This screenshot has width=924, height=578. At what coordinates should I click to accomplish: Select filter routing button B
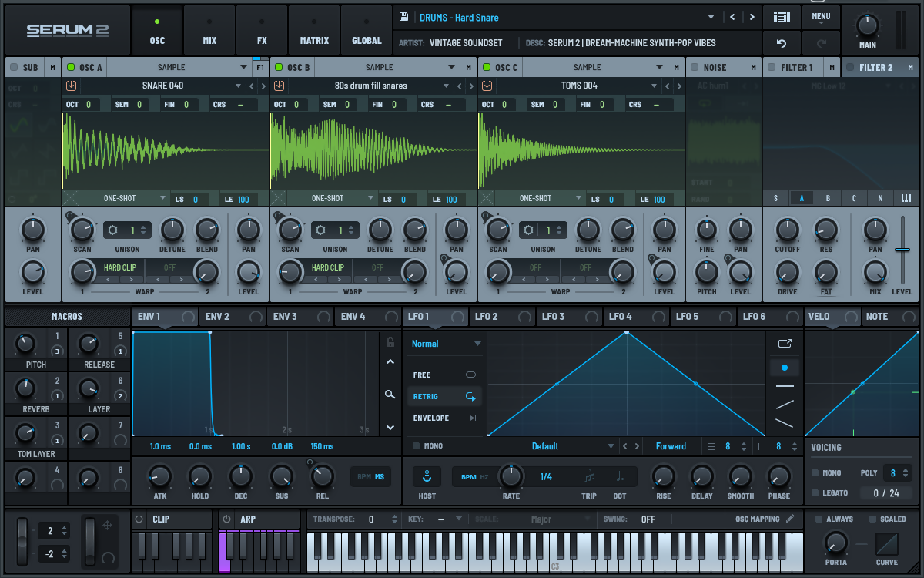[x=828, y=198]
